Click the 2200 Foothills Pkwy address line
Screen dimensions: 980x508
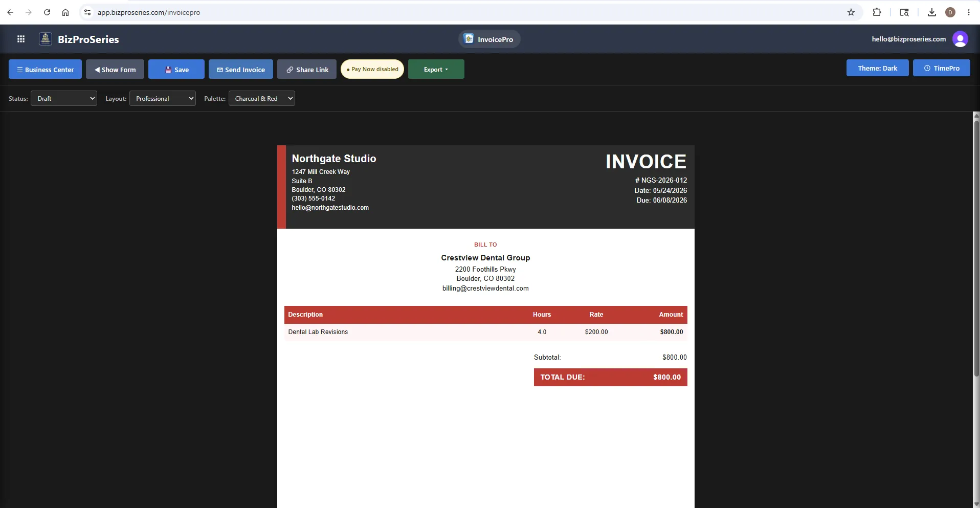point(486,269)
